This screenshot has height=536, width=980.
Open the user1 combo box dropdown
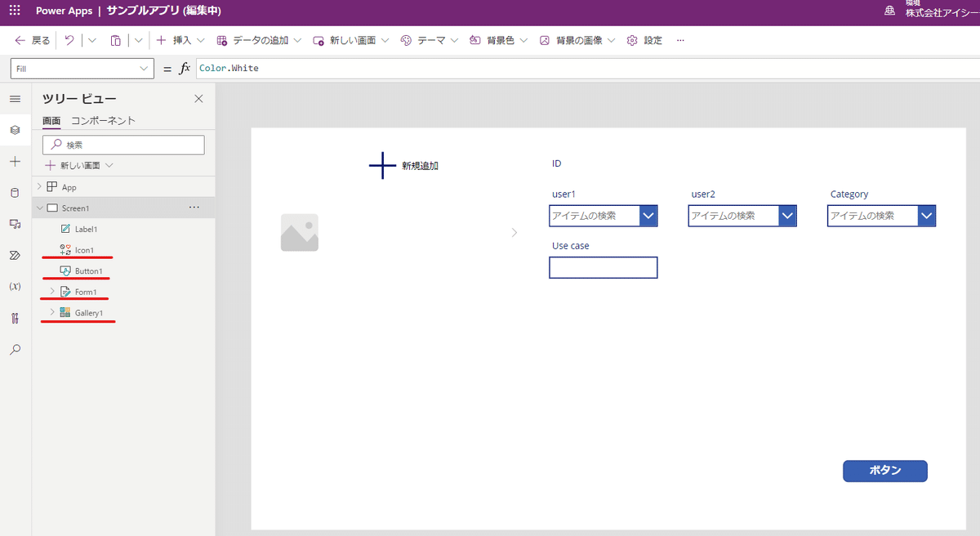click(x=648, y=216)
